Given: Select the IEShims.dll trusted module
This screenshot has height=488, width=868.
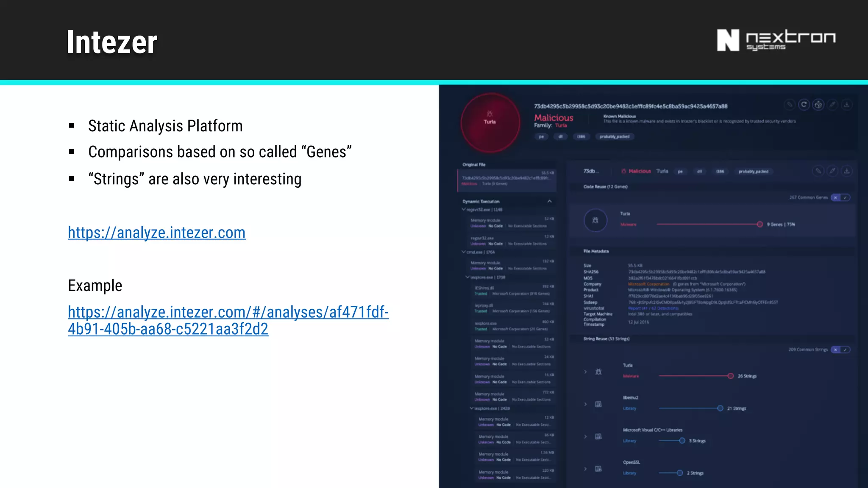Looking at the screenshot, I should [x=514, y=290].
